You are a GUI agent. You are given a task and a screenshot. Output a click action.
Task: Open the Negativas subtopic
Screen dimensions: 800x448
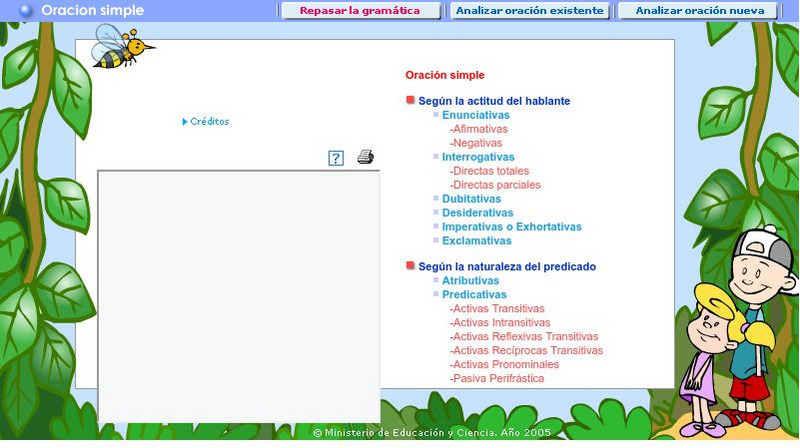476,143
